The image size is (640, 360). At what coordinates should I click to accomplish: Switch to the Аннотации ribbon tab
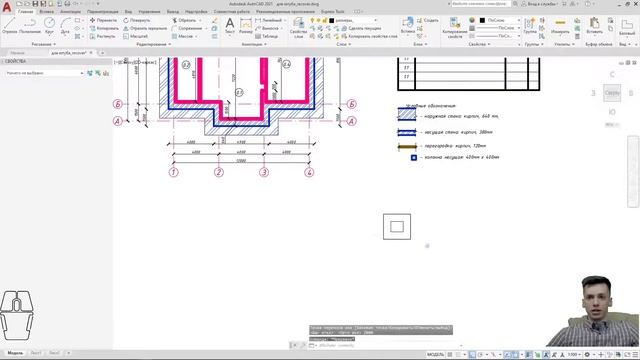coord(71,11)
